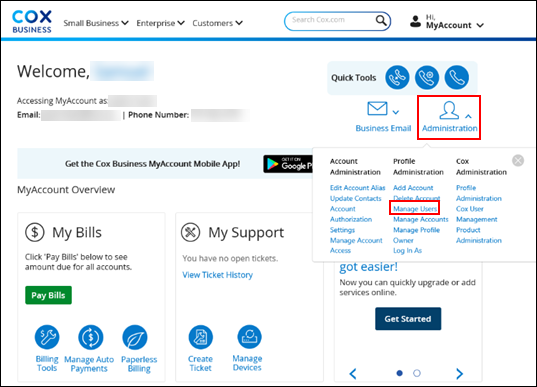Select Add Account
The image size is (537, 387).
coord(413,188)
